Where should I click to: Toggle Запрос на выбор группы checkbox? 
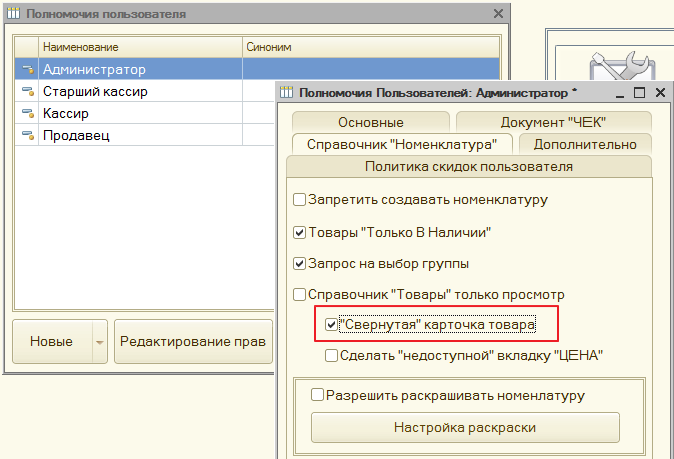click(x=299, y=263)
